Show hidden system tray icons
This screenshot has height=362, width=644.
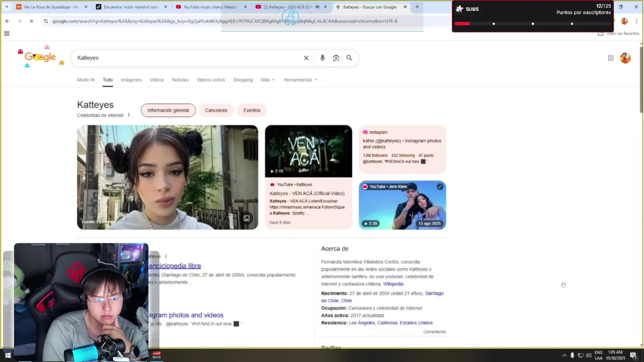click(x=564, y=355)
